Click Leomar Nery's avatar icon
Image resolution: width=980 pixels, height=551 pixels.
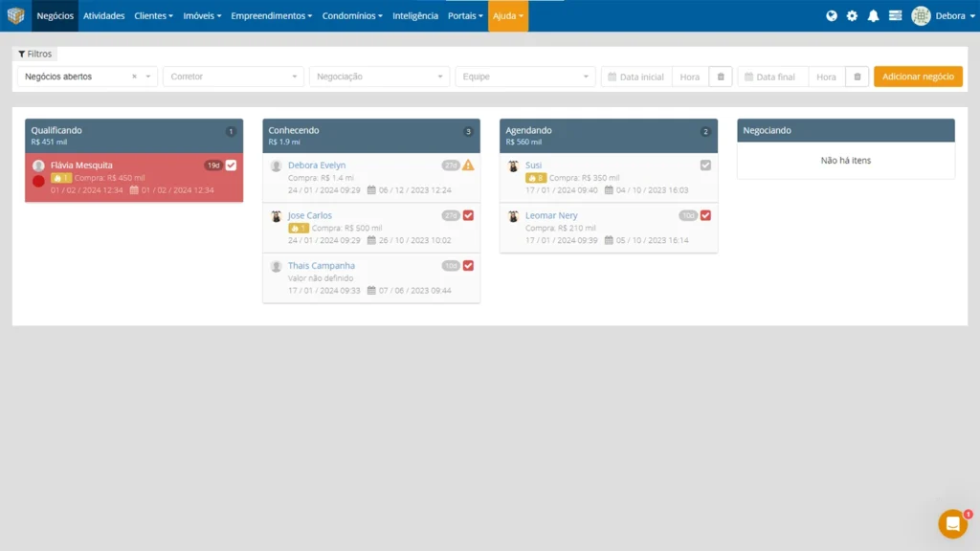[513, 216]
